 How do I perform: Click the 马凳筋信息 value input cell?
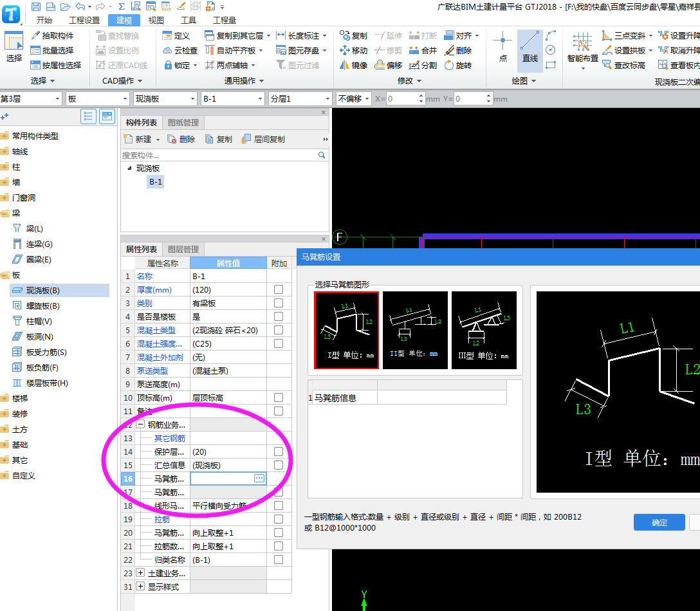tap(441, 397)
